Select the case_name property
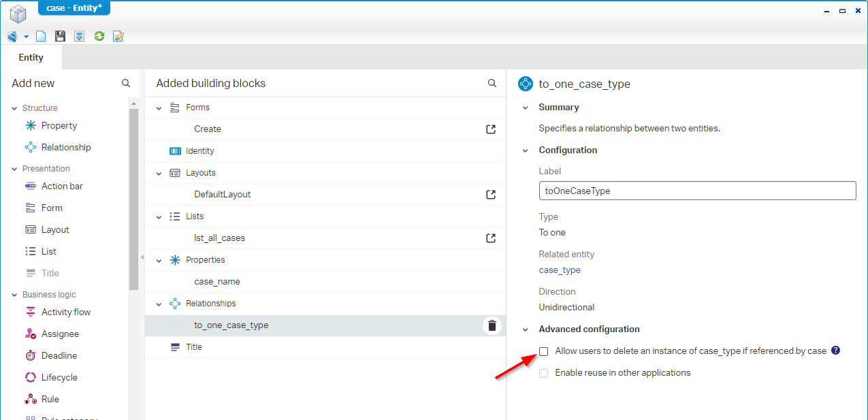 [325, 282]
